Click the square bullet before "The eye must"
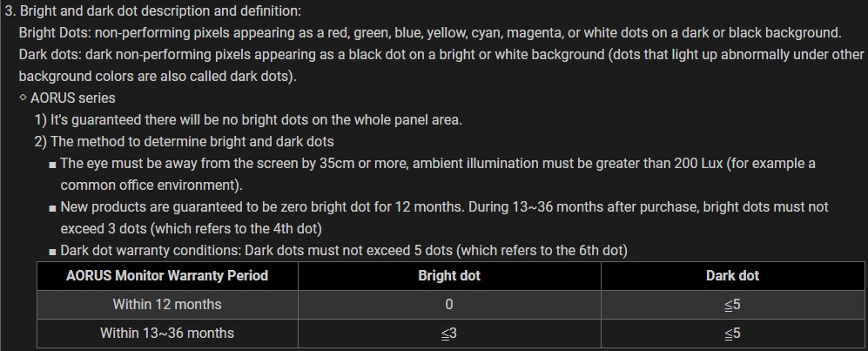Viewport: 868px width, 351px height. 54,164
